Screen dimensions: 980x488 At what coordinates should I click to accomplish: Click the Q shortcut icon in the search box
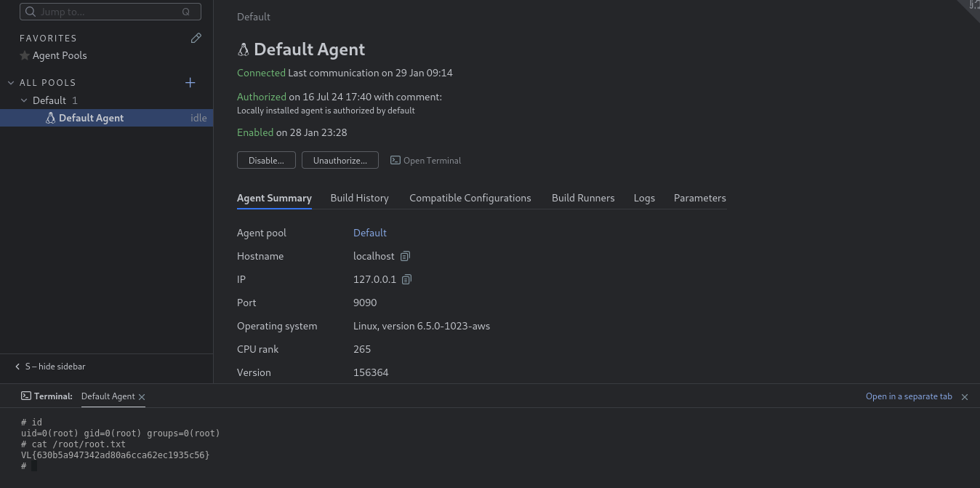tap(186, 12)
